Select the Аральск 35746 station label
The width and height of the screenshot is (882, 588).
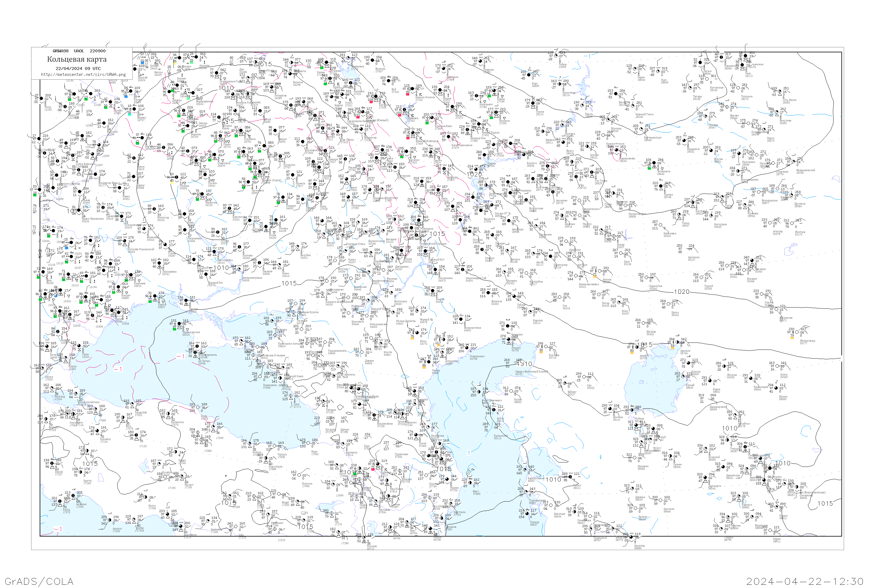684,352
